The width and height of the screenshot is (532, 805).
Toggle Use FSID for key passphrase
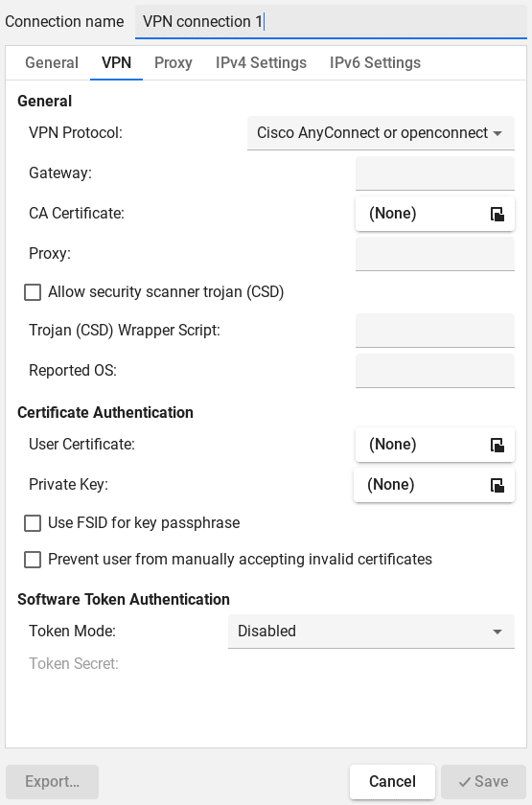(x=33, y=523)
